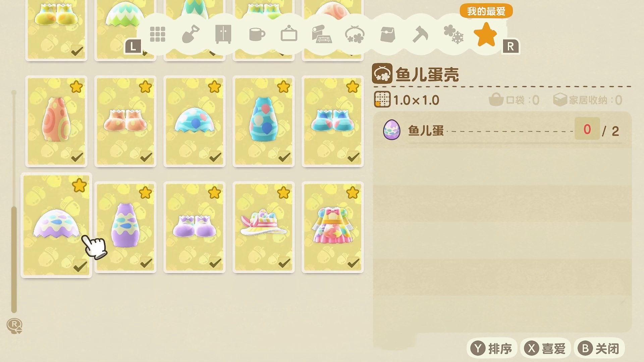Open the wall-mounted frame category icon
This screenshot has width=644, height=362.
click(289, 34)
